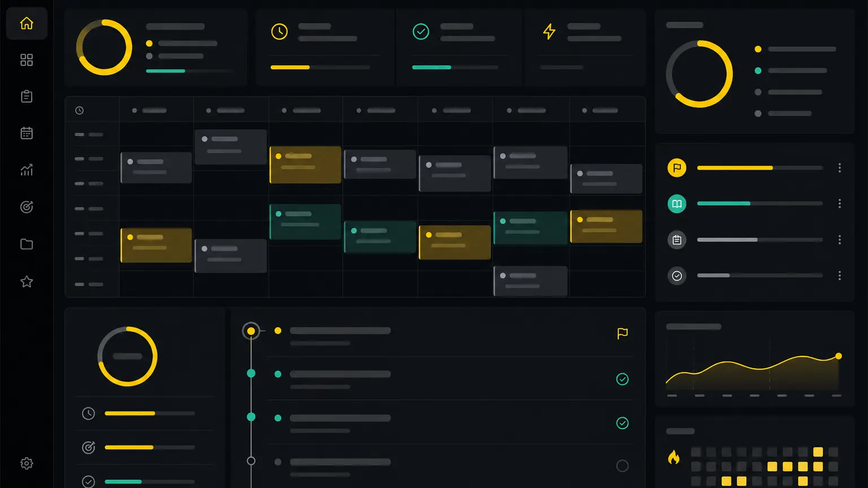The width and height of the screenshot is (868, 488).
Task: Open the folder icon in sidebar
Action: (27, 244)
